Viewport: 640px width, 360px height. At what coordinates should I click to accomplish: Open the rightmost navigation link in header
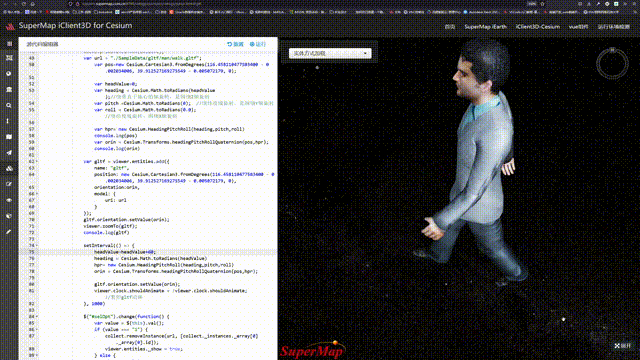(x=614, y=27)
